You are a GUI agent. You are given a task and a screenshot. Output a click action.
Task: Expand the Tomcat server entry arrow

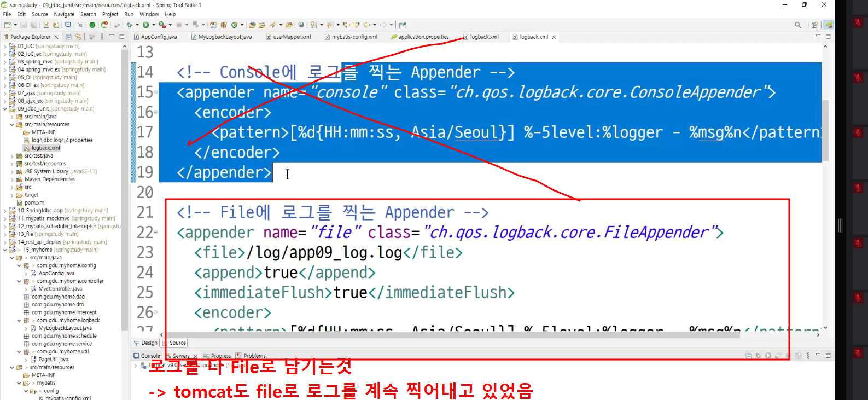point(136,365)
